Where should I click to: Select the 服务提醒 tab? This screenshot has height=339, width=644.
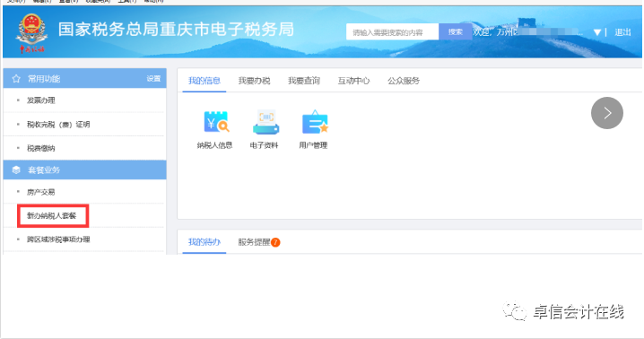point(254,242)
